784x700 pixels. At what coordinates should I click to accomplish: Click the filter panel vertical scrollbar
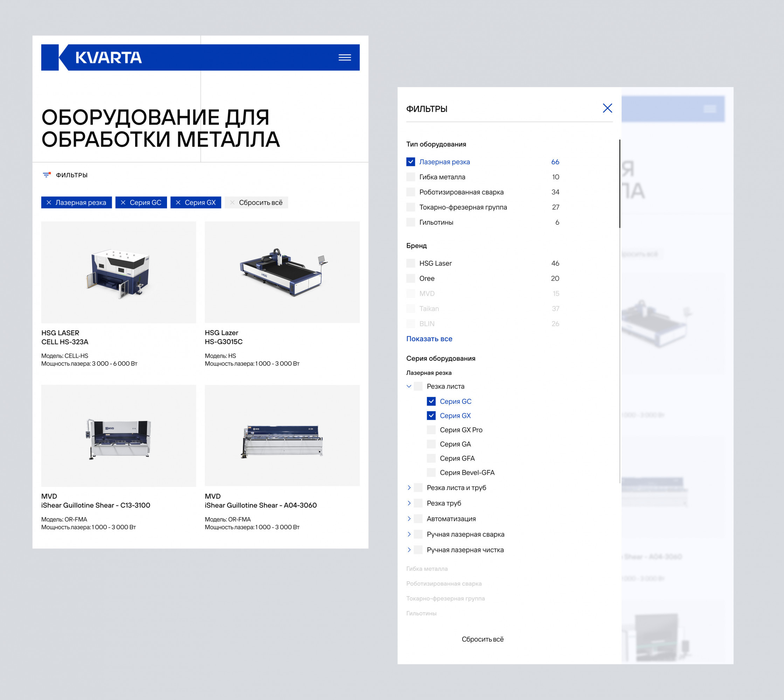click(x=619, y=184)
